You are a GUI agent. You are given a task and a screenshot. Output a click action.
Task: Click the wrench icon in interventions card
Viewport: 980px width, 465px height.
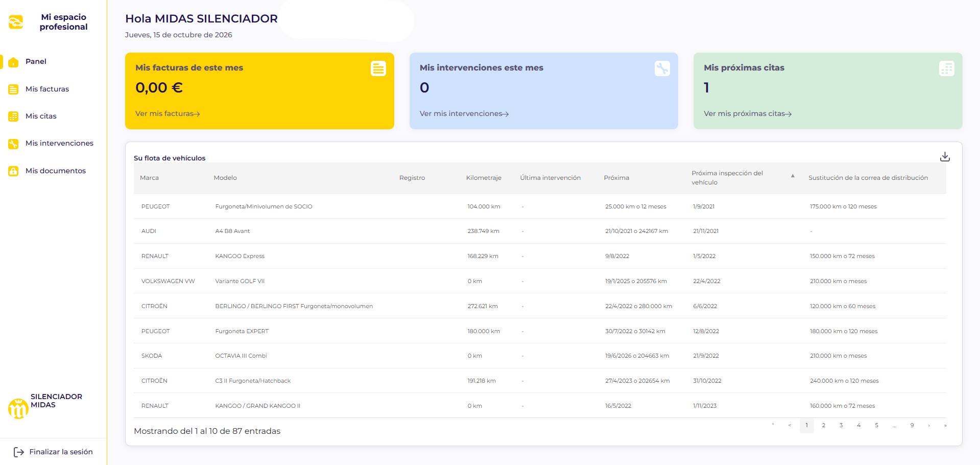pyautogui.click(x=662, y=68)
